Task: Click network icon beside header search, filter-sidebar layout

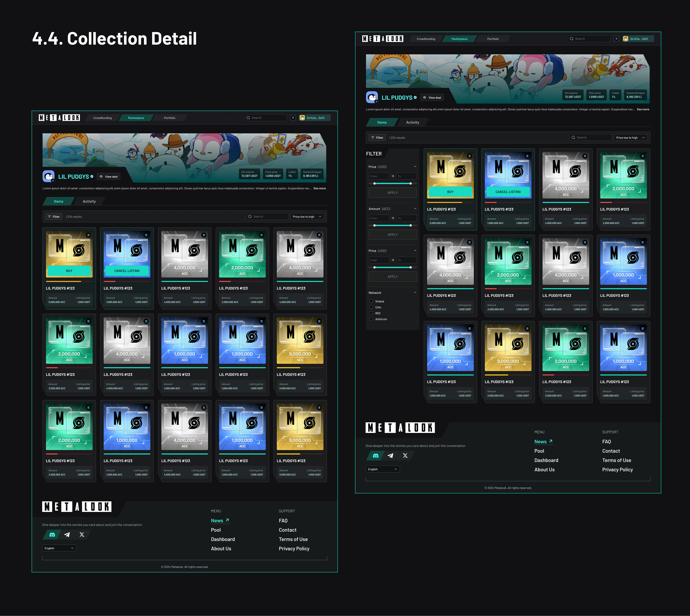Action: [616, 39]
